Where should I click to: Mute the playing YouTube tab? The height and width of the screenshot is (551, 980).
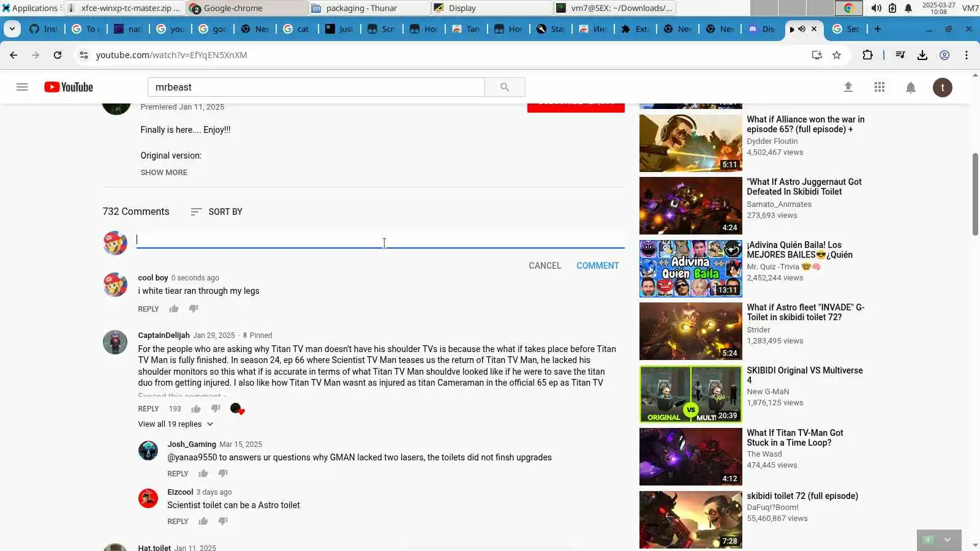click(801, 29)
